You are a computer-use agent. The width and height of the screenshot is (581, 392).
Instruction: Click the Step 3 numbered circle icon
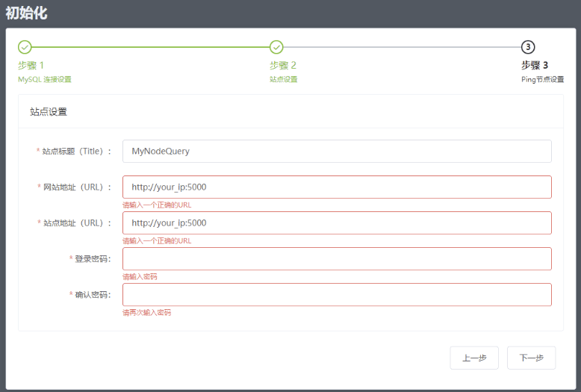tap(528, 47)
